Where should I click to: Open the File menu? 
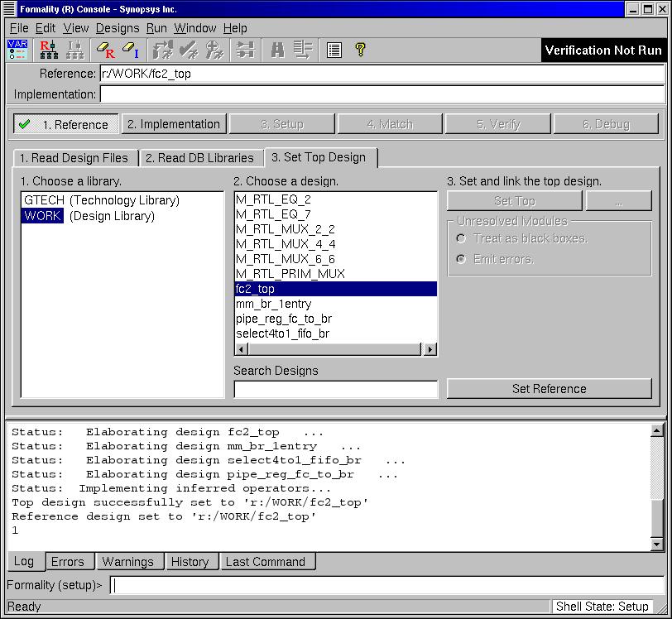click(19, 28)
